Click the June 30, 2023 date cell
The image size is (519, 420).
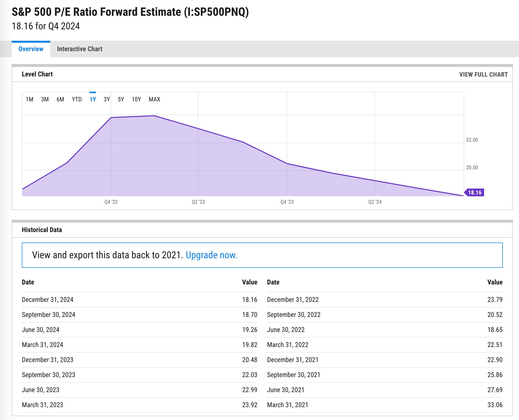[x=41, y=390]
